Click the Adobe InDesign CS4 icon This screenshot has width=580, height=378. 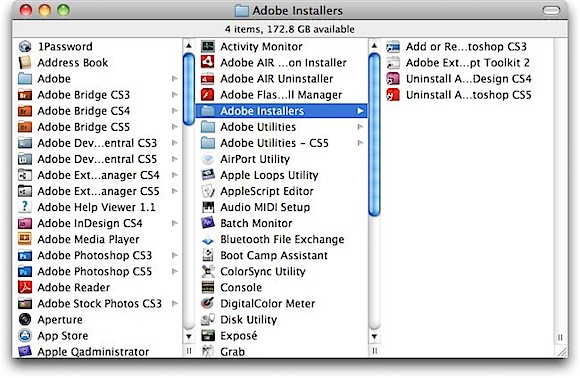(x=25, y=223)
